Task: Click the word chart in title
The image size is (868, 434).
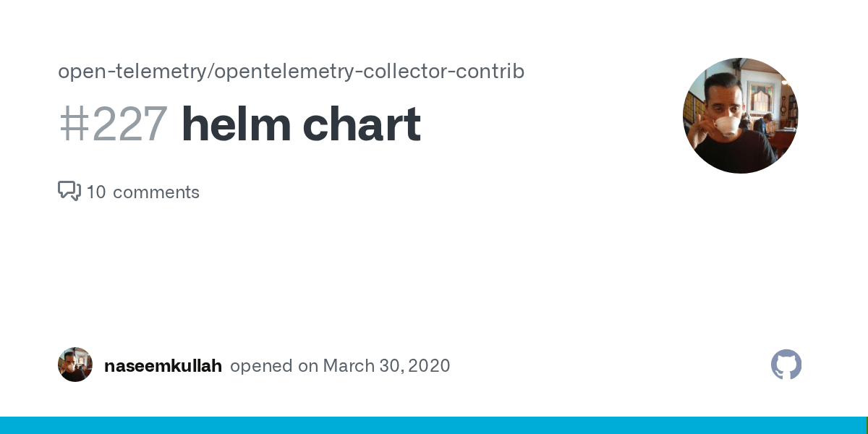Action: click(x=362, y=124)
